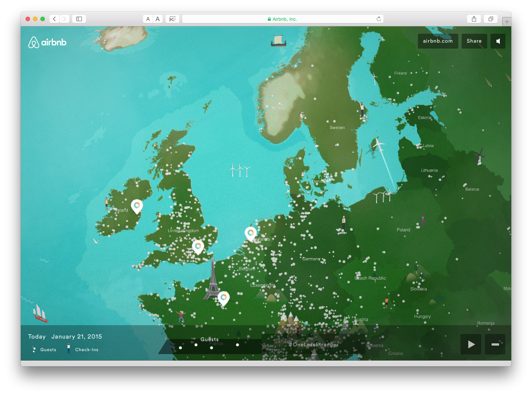Select the Slovakia country label
The height and width of the screenshot is (396, 532).
point(419,289)
